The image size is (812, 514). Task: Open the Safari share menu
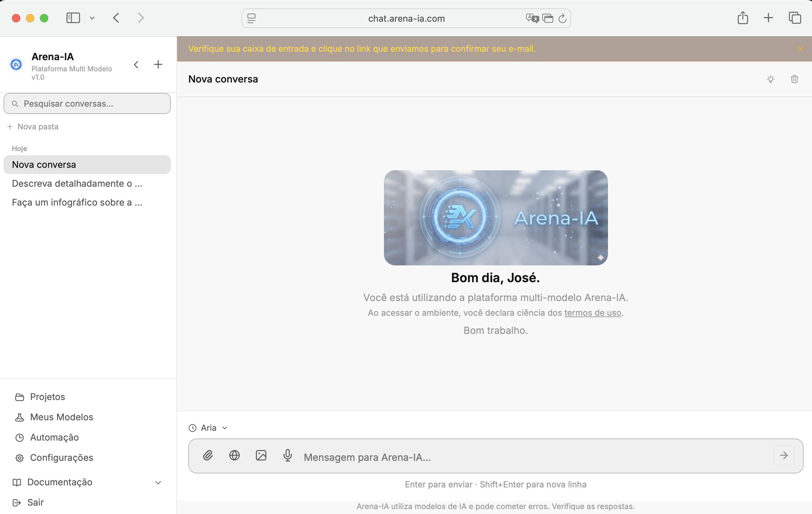[x=743, y=18]
